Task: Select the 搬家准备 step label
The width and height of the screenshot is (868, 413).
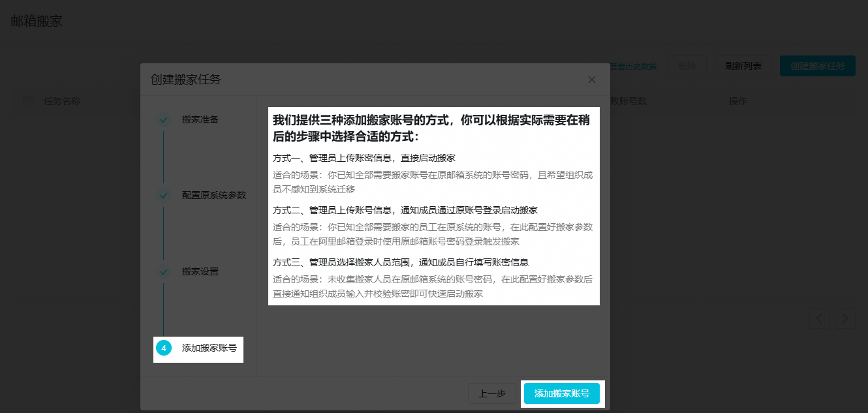Action: [200, 119]
